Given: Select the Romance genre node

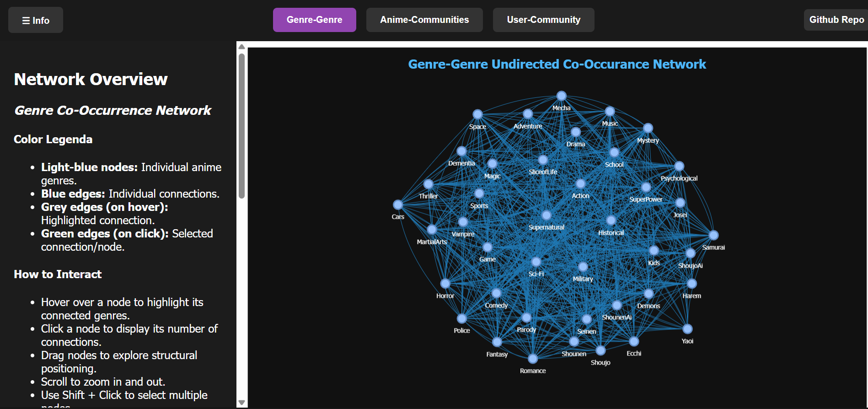Looking at the screenshot, I should (x=533, y=359).
